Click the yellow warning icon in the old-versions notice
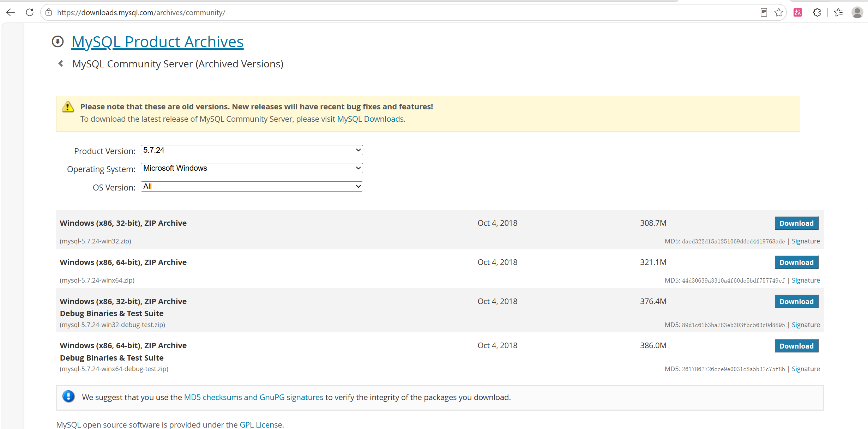Image resolution: width=868 pixels, height=429 pixels. click(68, 107)
